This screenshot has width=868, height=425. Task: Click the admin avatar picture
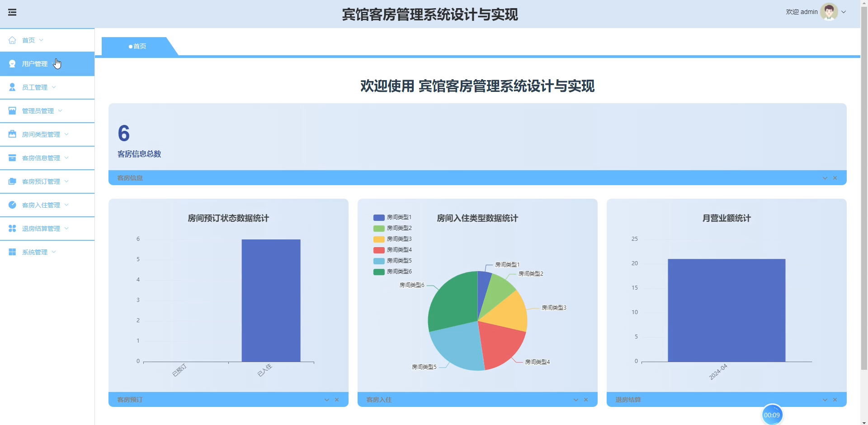829,12
